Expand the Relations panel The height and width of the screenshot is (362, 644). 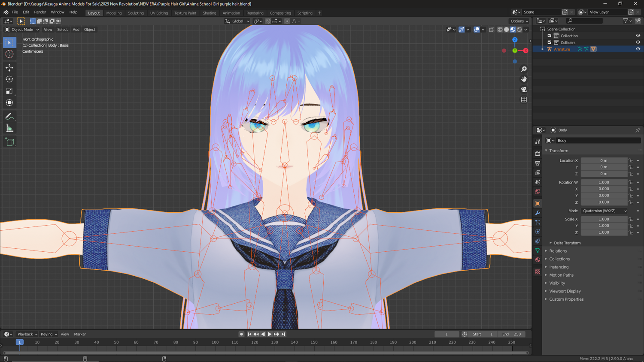pos(558,251)
